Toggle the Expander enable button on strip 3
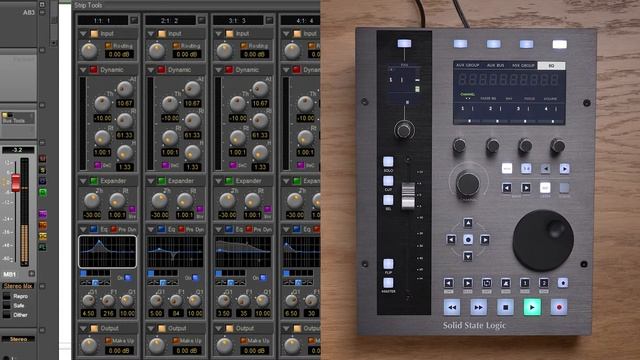This screenshot has height=360, width=640. 229,180
